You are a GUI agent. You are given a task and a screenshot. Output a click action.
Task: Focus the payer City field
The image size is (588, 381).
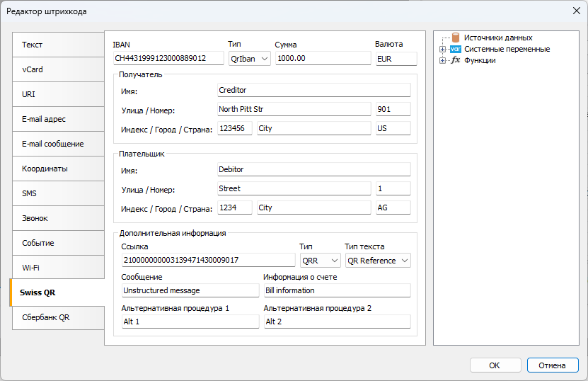point(314,207)
